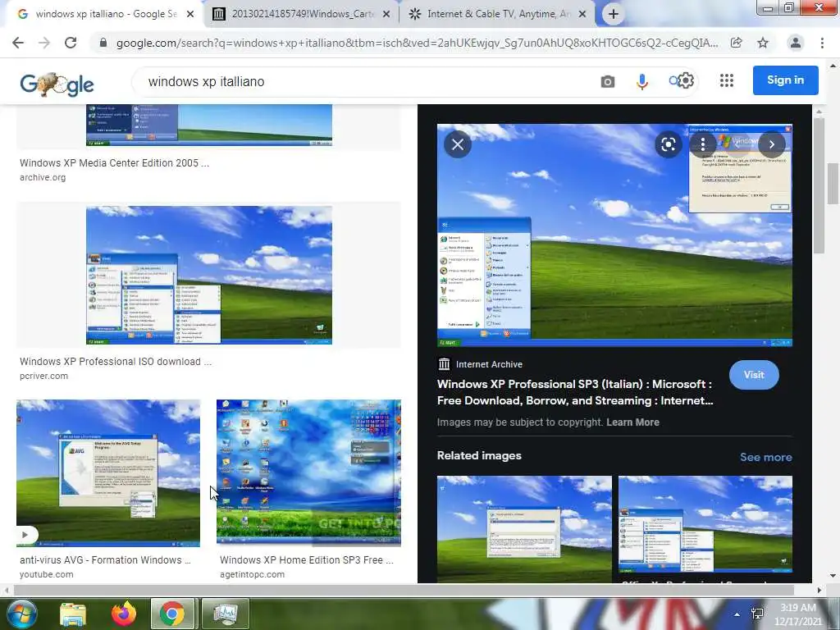Open second related image with start menu
Image resolution: width=840 pixels, height=630 pixels.
pos(705,525)
